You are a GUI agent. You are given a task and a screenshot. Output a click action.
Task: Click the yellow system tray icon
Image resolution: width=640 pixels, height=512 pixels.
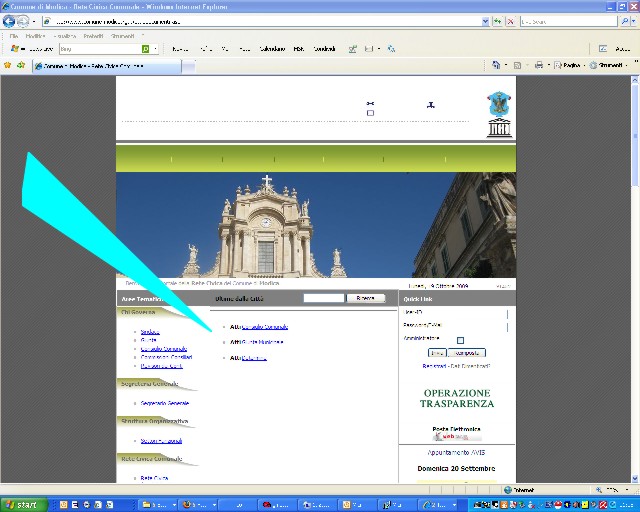(584, 505)
